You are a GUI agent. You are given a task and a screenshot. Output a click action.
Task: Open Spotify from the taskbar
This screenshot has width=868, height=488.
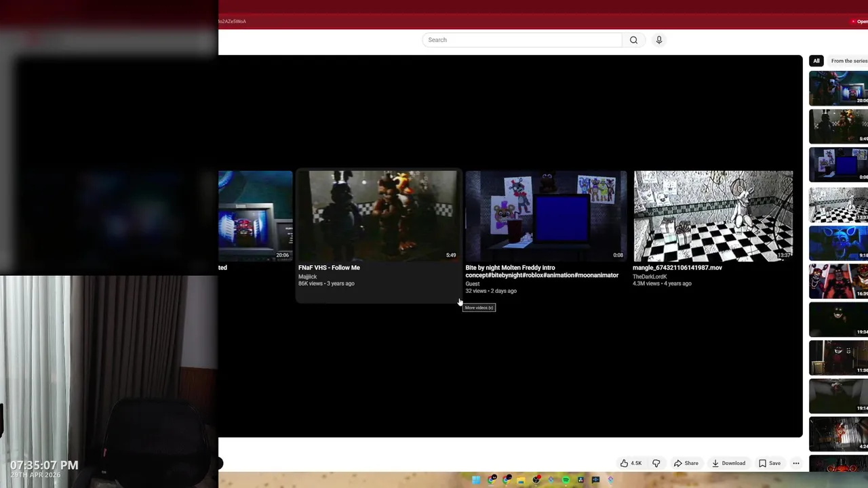click(566, 480)
